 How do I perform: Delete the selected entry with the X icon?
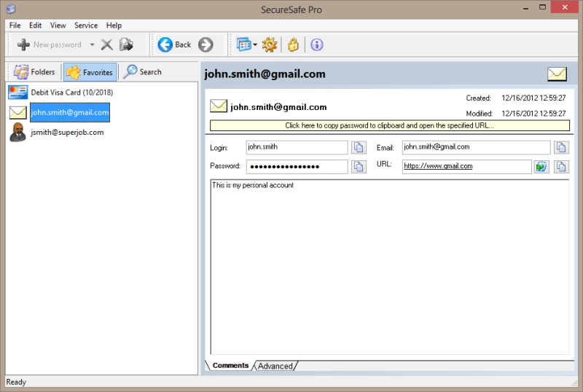tap(106, 44)
